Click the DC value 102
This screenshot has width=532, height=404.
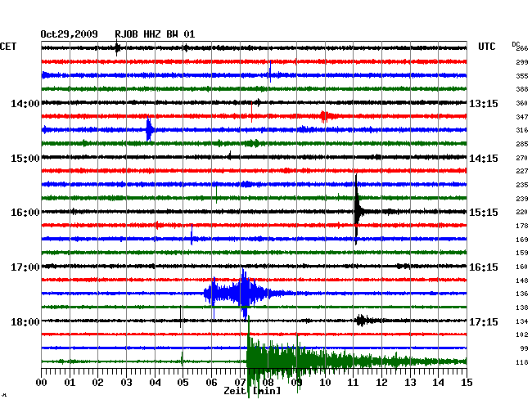click(x=522, y=334)
